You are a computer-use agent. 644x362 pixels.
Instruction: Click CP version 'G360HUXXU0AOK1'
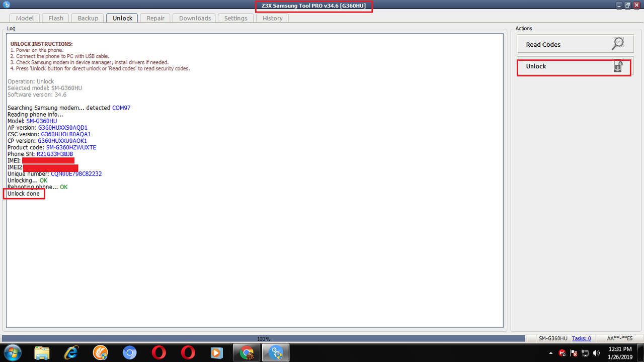tap(62, 141)
